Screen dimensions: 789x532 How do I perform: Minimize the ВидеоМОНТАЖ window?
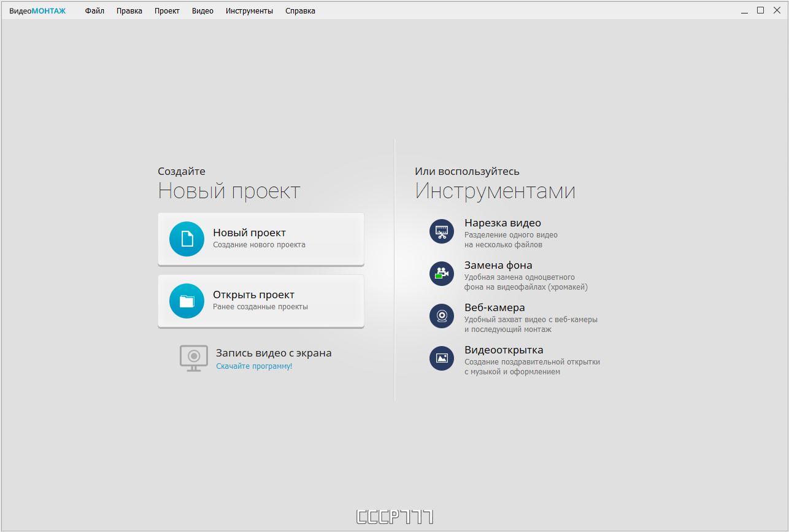click(744, 10)
